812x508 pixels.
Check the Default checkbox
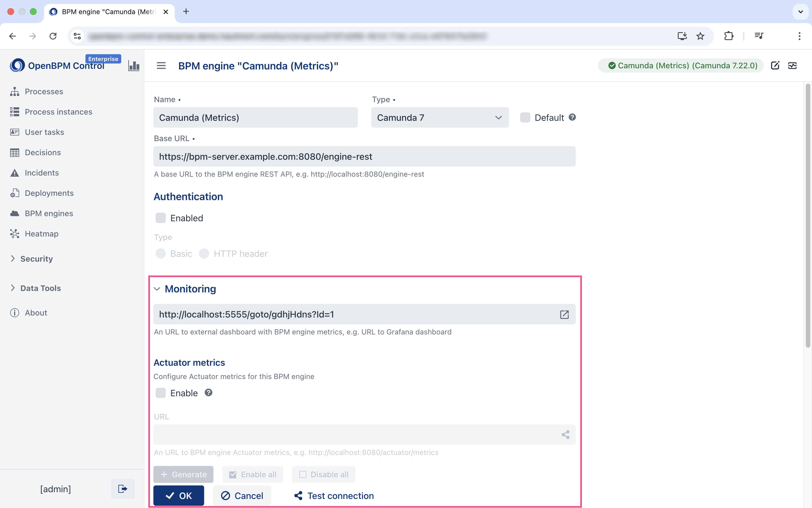(x=525, y=118)
